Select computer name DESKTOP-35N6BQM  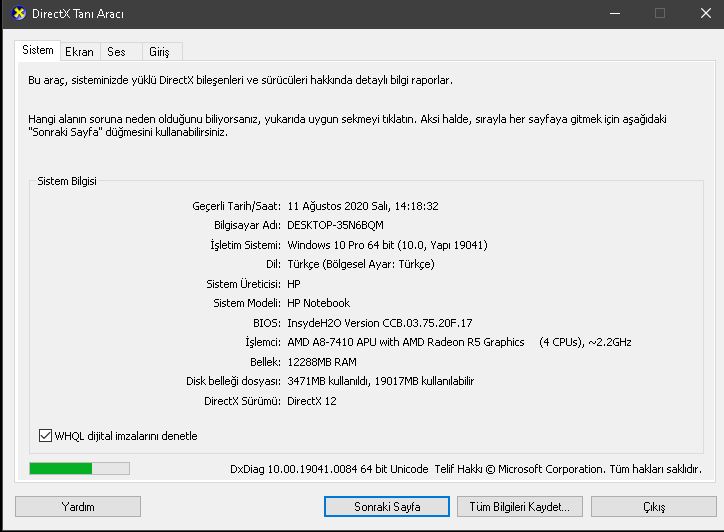[335, 225]
